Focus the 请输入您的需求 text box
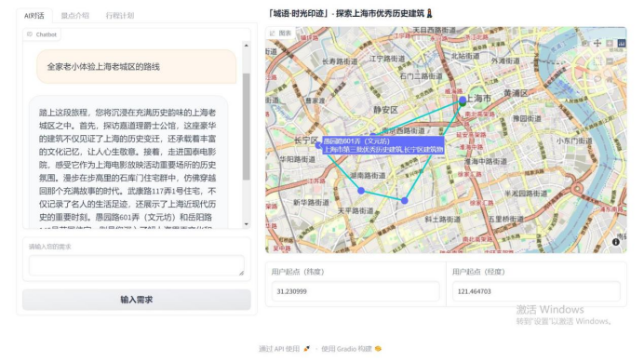The width and height of the screenshot is (644, 362). (x=137, y=265)
